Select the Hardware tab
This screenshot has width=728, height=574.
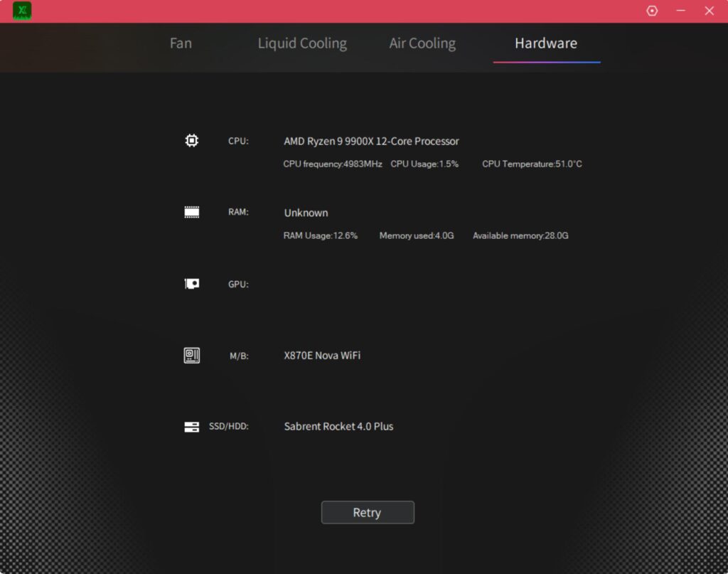pyautogui.click(x=546, y=43)
